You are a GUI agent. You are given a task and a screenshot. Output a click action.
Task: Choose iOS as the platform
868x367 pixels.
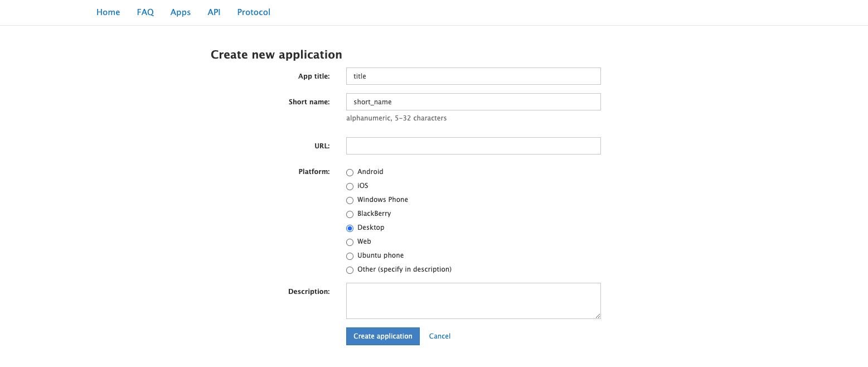point(350,186)
